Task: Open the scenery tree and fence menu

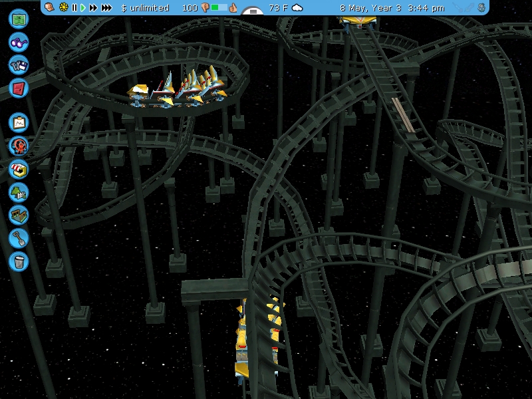Action: (19, 192)
